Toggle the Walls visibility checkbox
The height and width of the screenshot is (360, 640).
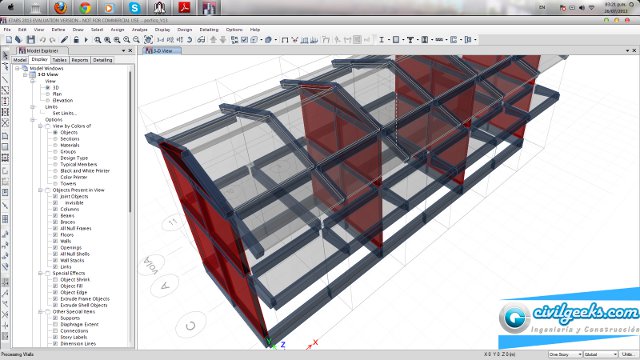point(56,241)
